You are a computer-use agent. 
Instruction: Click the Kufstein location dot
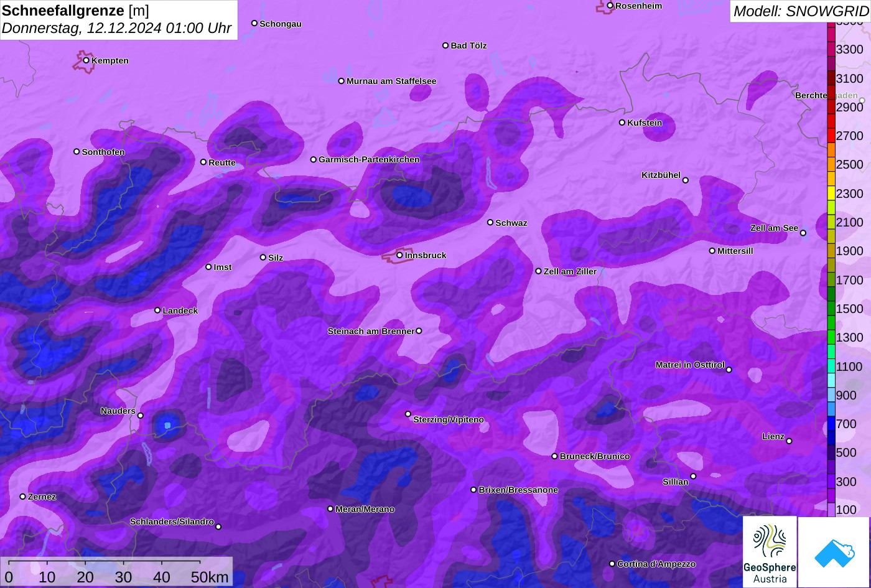pos(622,123)
